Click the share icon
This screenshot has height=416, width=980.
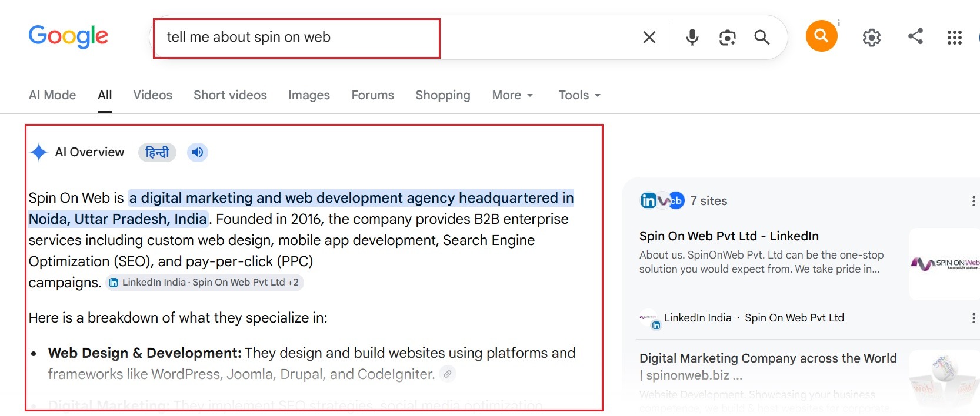915,36
